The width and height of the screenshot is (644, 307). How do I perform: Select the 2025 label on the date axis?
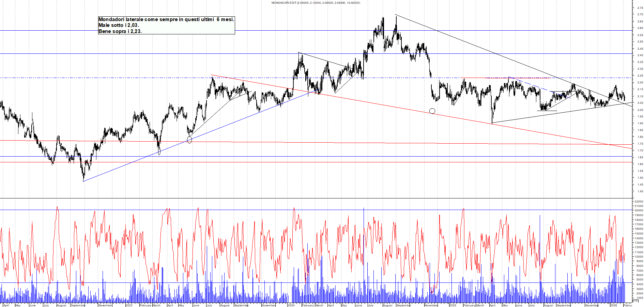click(x=453, y=305)
